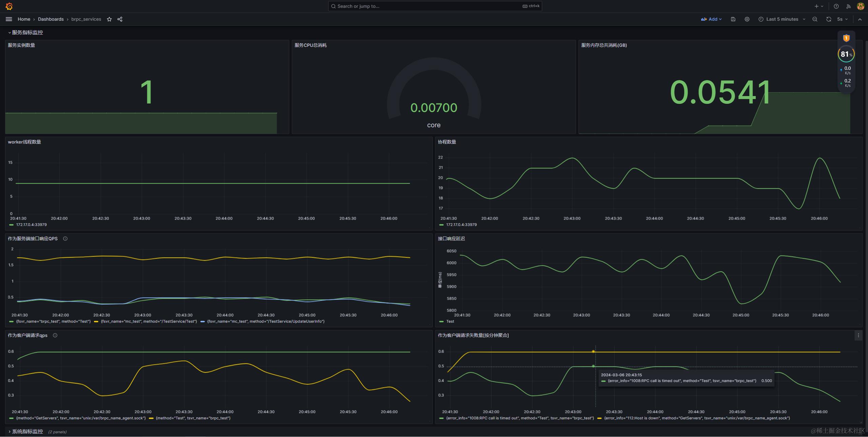Refresh the dashboard now

pos(829,19)
